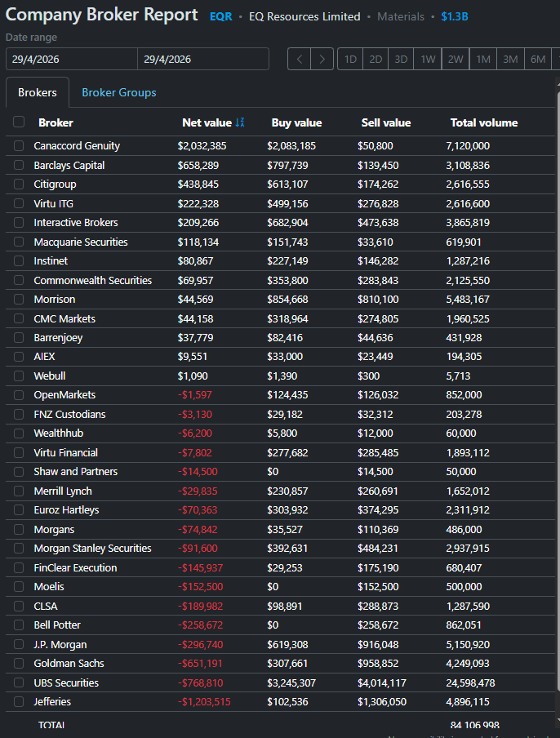560x738 pixels.
Task: Check the Interactive Brokers checkbox
Action: [19, 222]
